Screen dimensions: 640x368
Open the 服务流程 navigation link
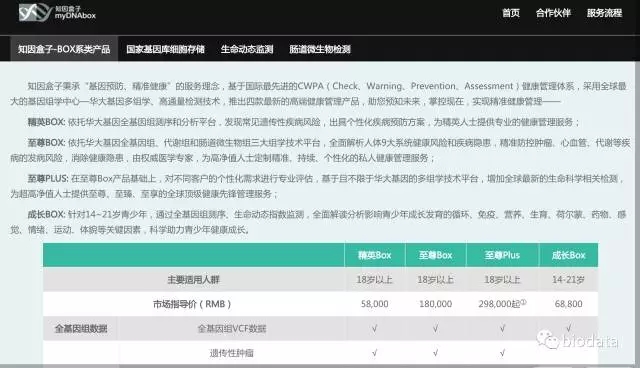click(604, 13)
